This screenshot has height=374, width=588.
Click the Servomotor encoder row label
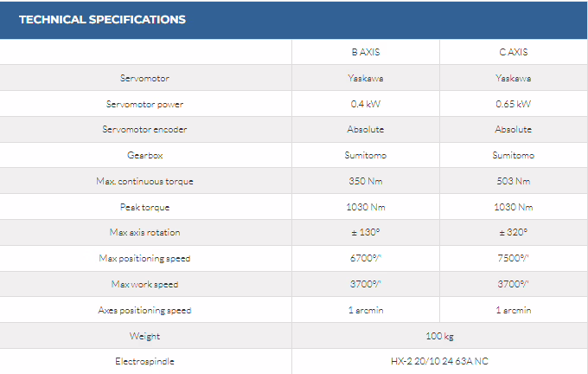click(144, 130)
